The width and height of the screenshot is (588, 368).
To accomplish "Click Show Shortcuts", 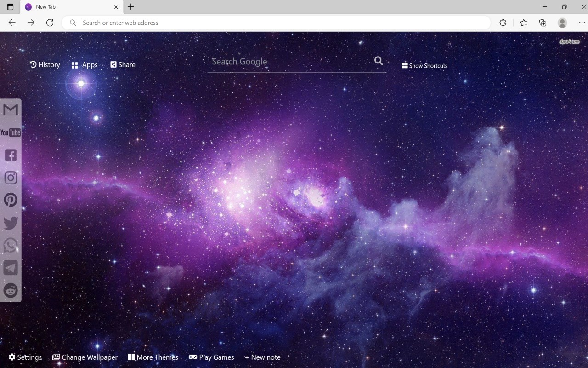I will point(424,65).
